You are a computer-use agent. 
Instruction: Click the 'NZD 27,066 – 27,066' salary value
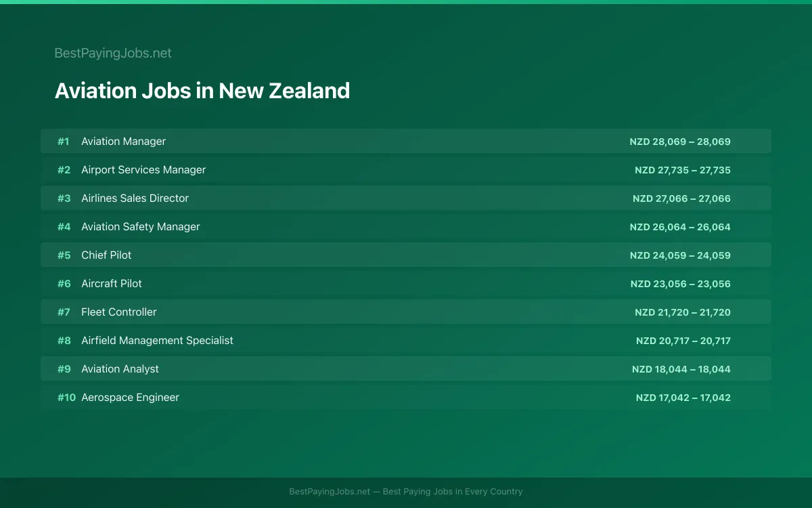coord(681,198)
